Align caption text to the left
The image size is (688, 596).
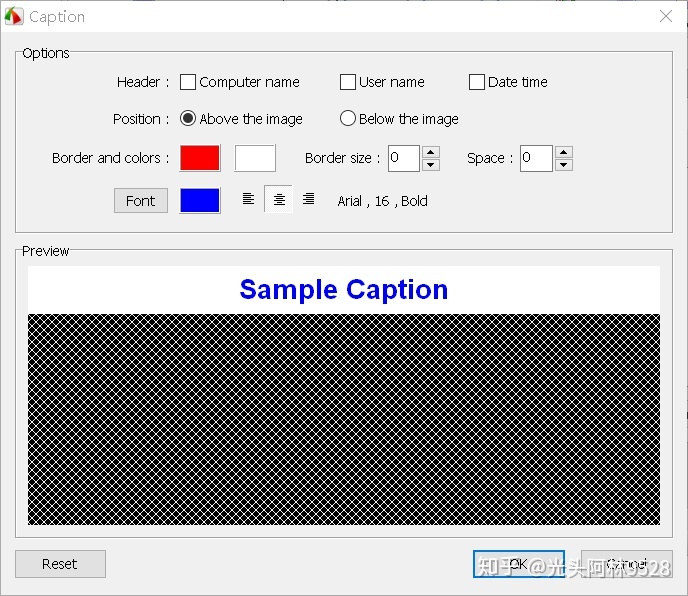click(x=248, y=199)
